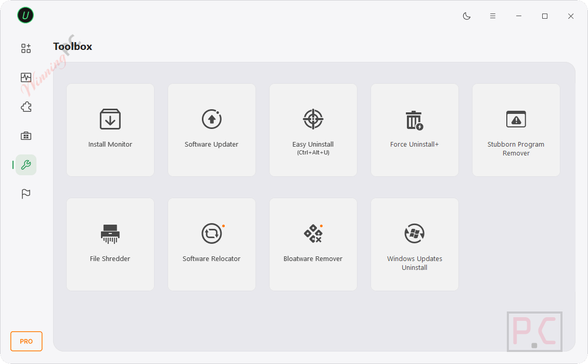
Task: Click the Software Updater label
Action: point(211,145)
